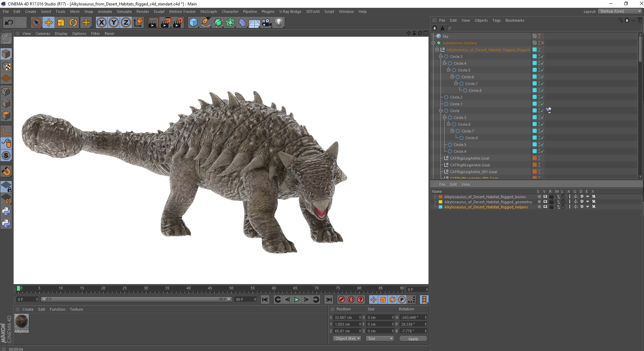Click the Coordinate System icon
This screenshot has height=351, width=644.
coord(138,23)
